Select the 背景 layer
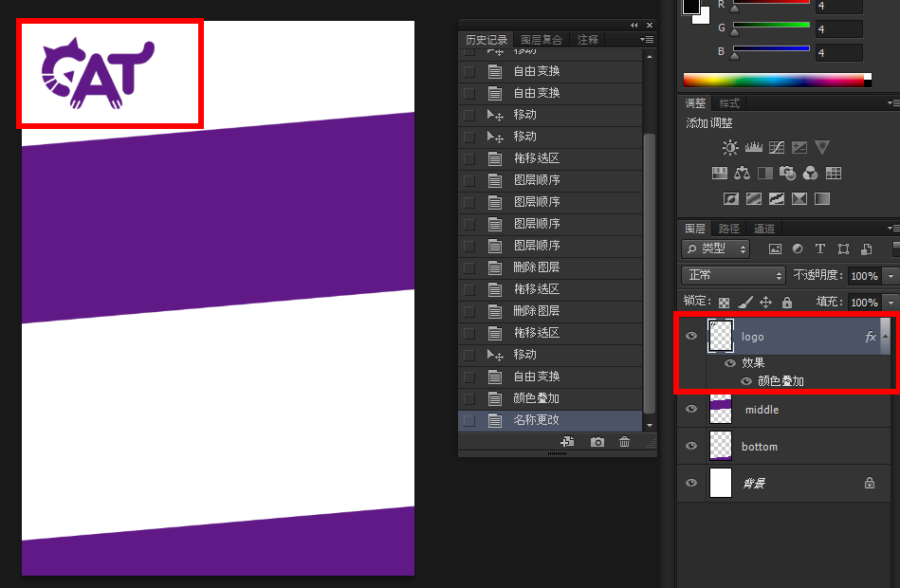The width and height of the screenshot is (900, 588). (784, 483)
